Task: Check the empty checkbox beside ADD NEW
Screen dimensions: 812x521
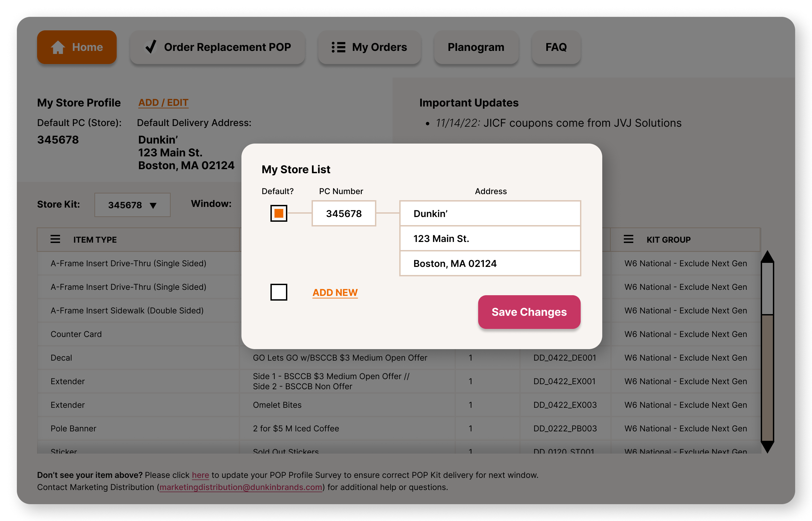Action: (279, 292)
